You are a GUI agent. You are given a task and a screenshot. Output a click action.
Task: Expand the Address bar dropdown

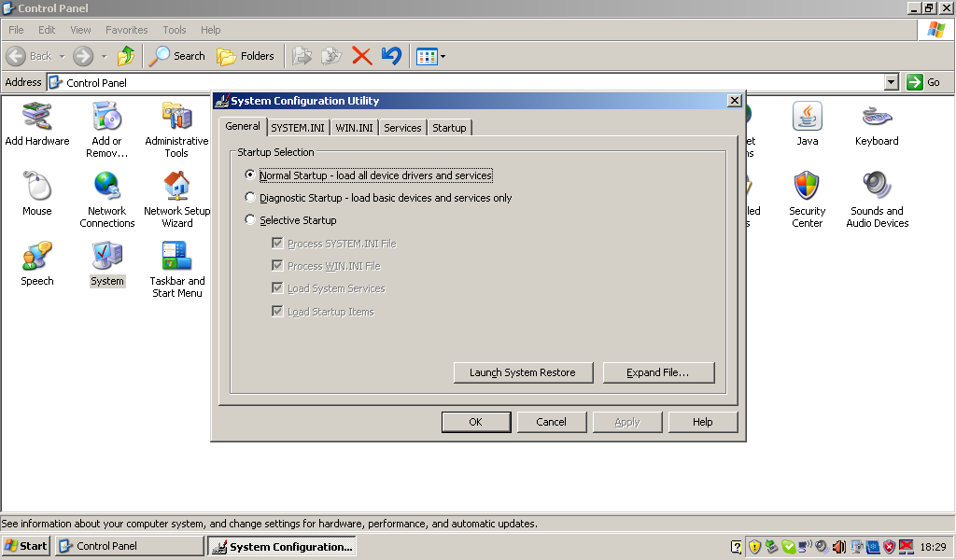(x=892, y=81)
